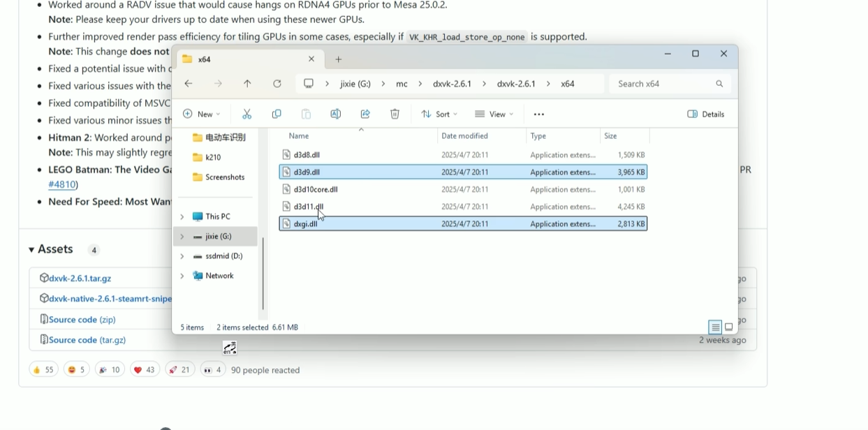Switch to details list view in status bar
The image size is (868, 430).
(x=715, y=327)
